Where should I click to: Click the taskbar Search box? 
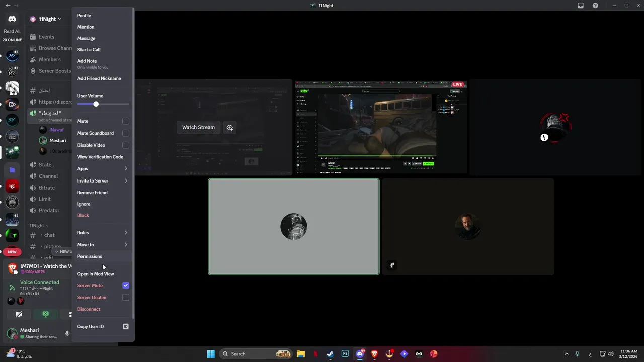click(x=257, y=354)
